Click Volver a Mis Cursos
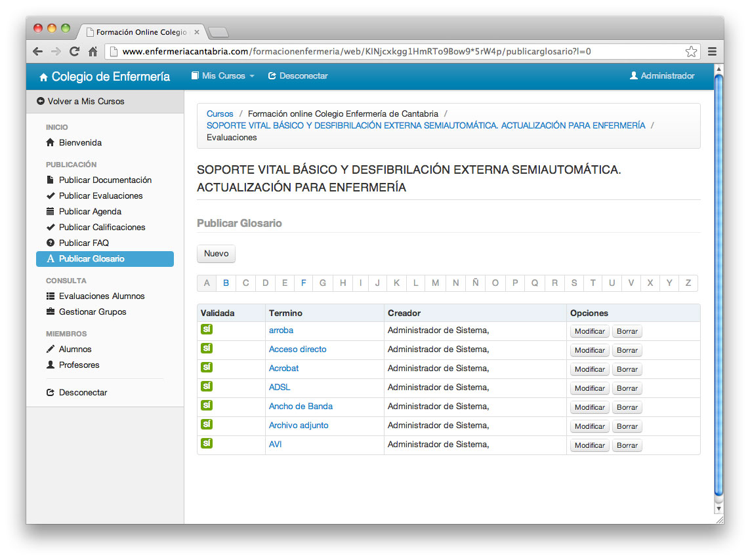The height and width of the screenshot is (560, 750). (x=81, y=101)
